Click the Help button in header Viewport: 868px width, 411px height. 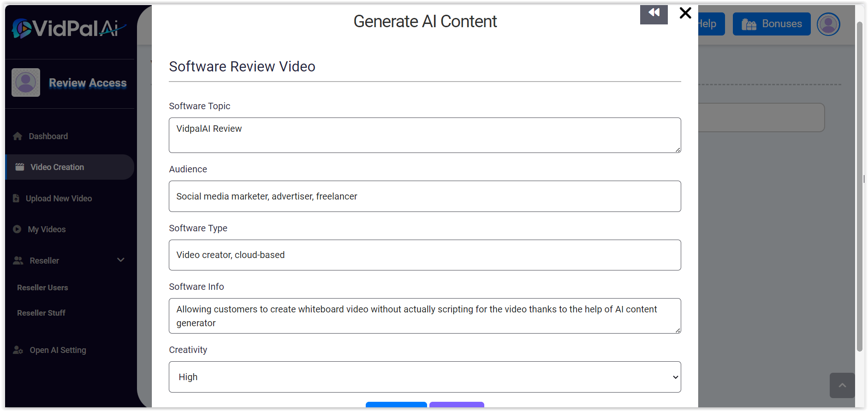click(x=711, y=24)
